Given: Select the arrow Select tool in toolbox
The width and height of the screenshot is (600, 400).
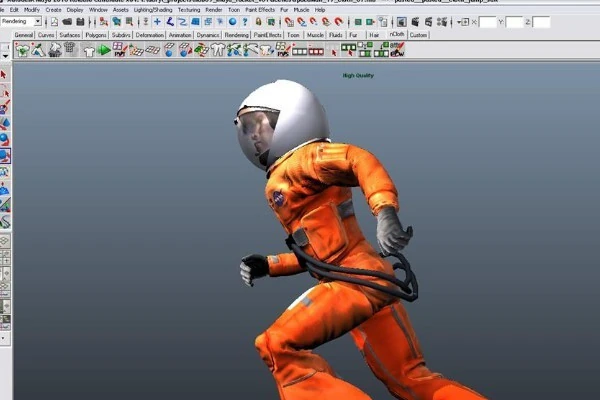Looking at the screenshot, I should point(4,75).
